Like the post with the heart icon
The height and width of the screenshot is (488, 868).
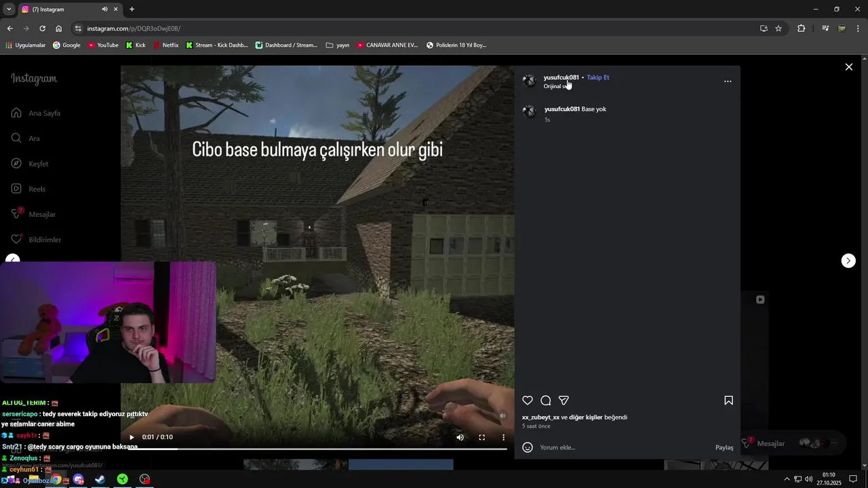point(528,401)
